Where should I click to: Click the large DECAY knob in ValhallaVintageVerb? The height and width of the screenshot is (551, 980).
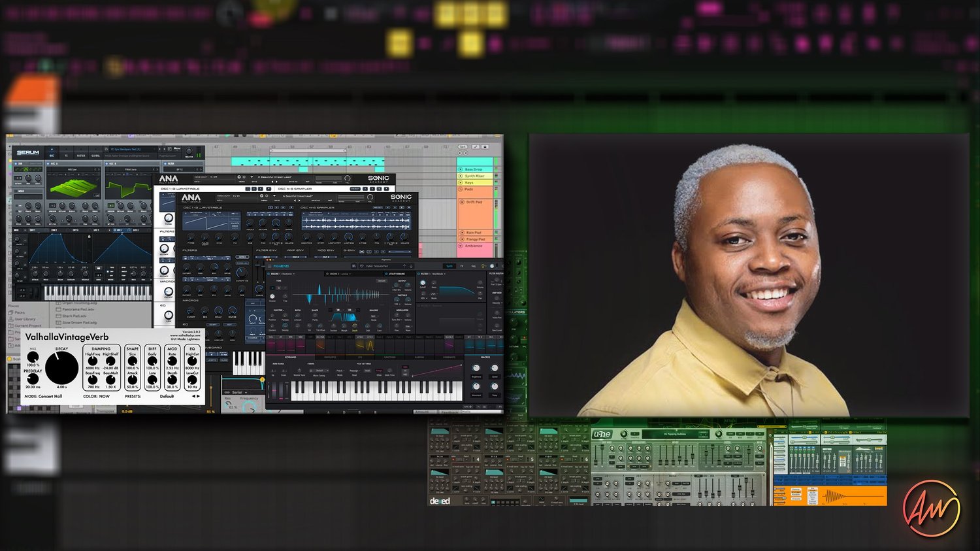(x=61, y=367)
